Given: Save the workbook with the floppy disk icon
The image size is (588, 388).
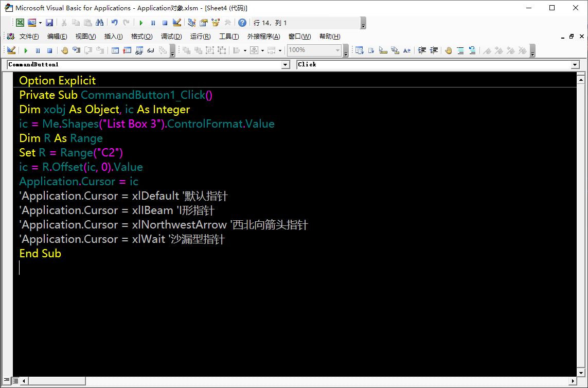Looking at the screenshot, I should coord(49,23).
